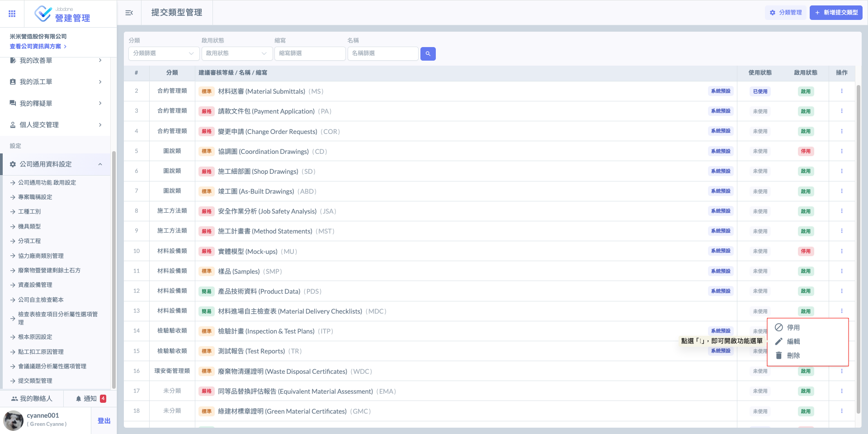The height and width of the screenshot is (434, 868).
Task: Click the 登出 logout button
Action: [x=104, y=420]
